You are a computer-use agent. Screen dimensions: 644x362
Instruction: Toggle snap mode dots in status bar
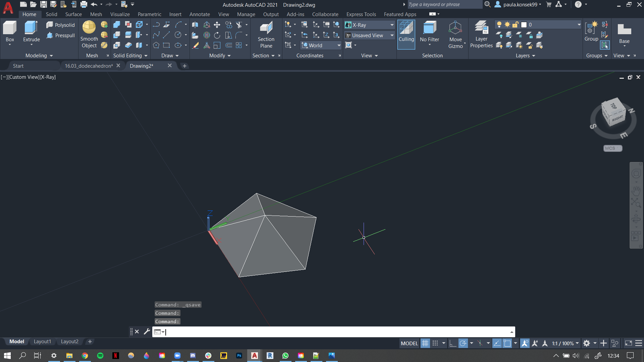[435, 343]
